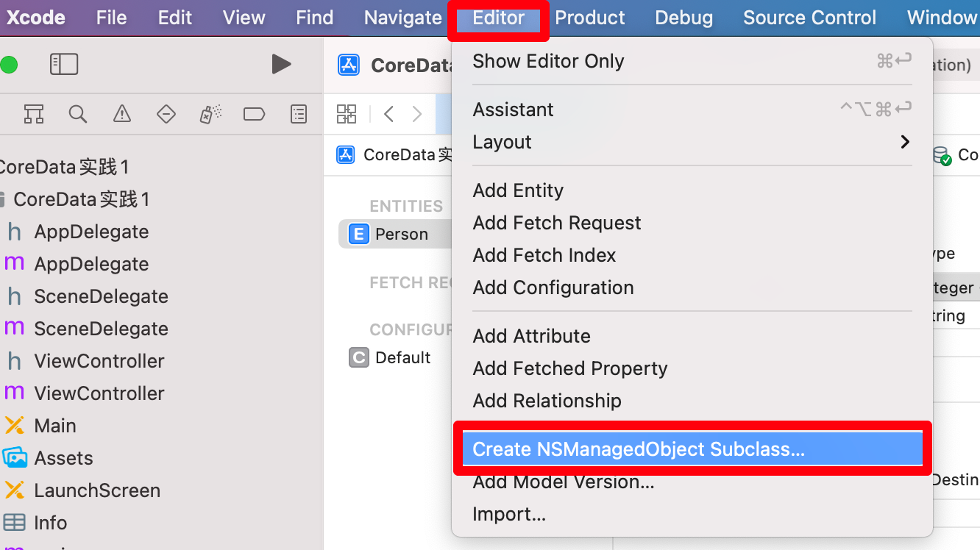Screen dimensions: 980x550
Task: Select the CoreData实践1 group folder
Action: tap(81, 199)
